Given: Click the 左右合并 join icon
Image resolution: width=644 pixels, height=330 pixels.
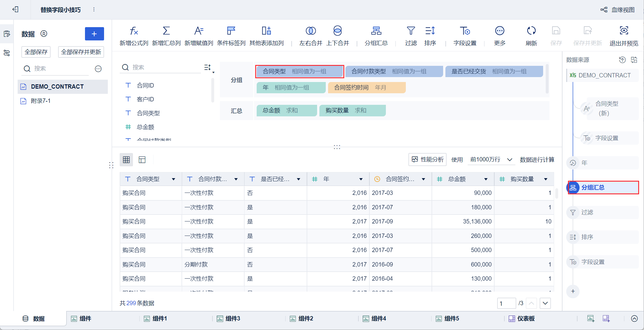Looking at the screenshot, I should pyautogui.click(x=310, y=31).
